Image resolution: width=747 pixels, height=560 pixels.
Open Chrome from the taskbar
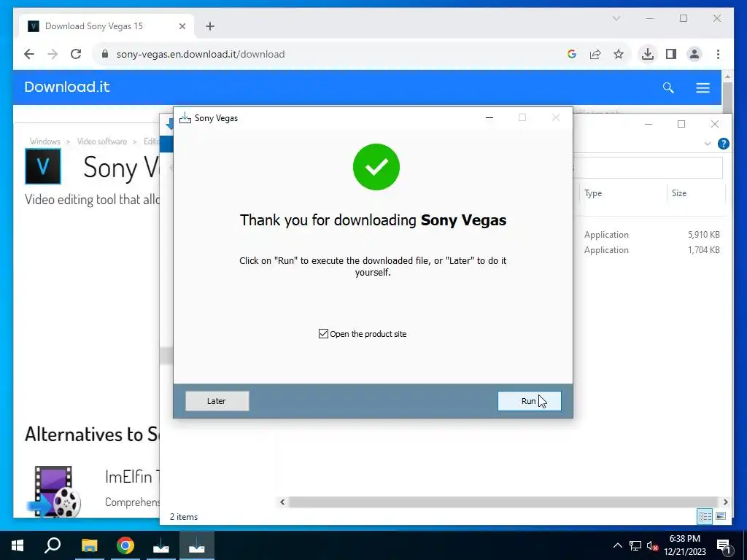point(125,545)
